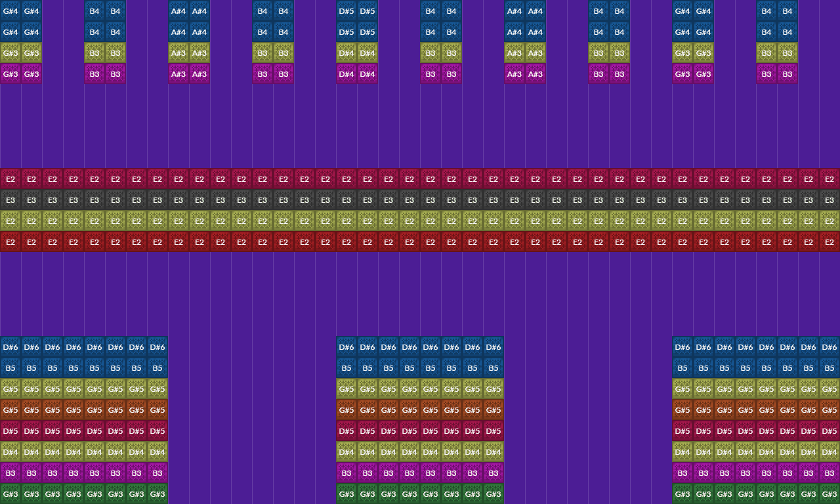The width and height of the screenshot is (840, 504).
Task: Select last E2 note in the lowest E2 row
Action: click(x=829, y=242)
